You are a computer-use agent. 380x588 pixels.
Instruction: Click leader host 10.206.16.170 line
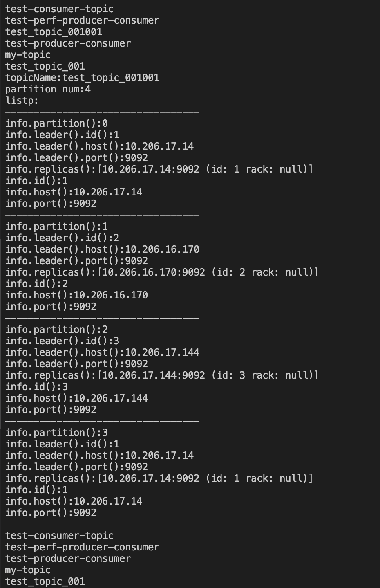pos(102,249)
